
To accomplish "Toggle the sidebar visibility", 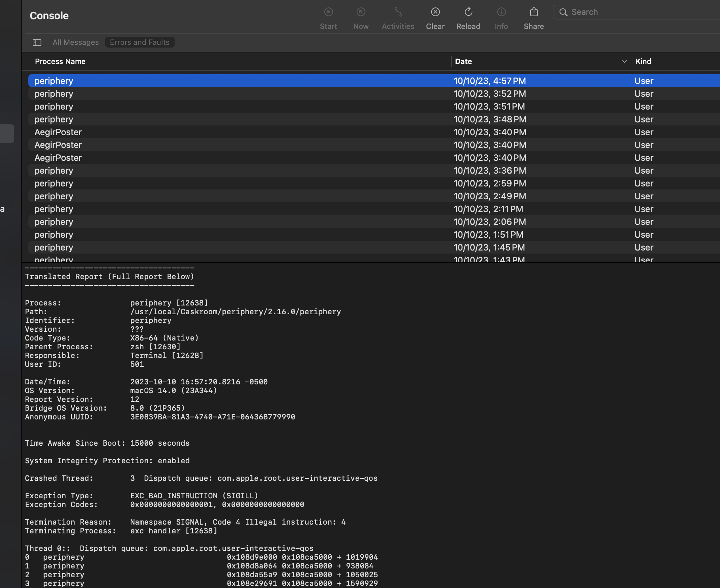I will (x=37, y=42).
